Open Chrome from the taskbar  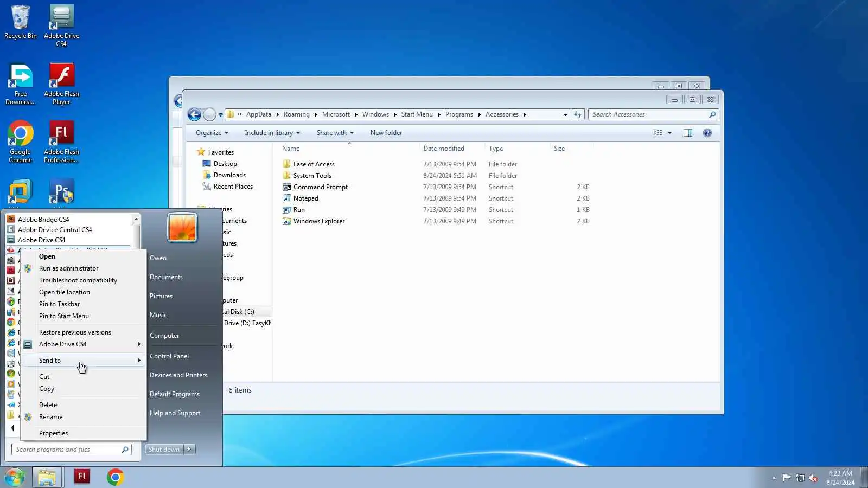115,477
